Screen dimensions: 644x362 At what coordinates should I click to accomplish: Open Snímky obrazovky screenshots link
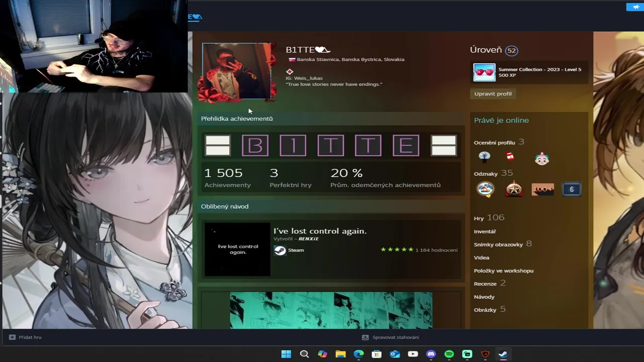click(x=503, y=244)
